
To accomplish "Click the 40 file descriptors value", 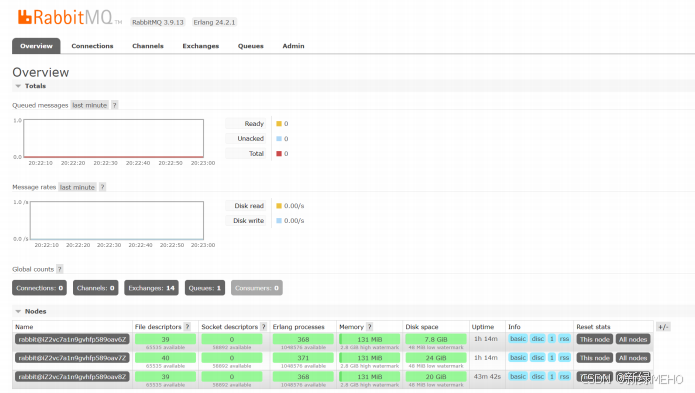I will tap(165, 358).
